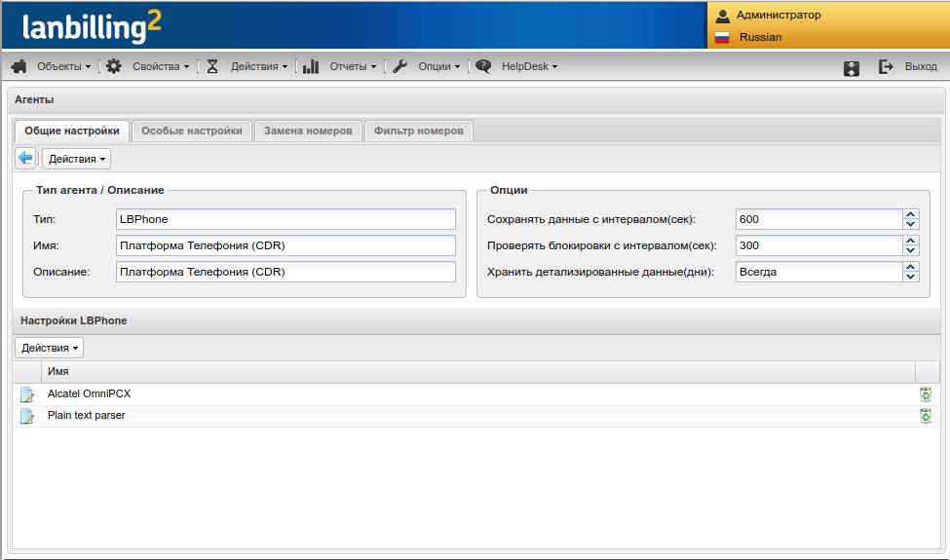Click the speech bubble HelpDesk icon

[x=483, y=66]
